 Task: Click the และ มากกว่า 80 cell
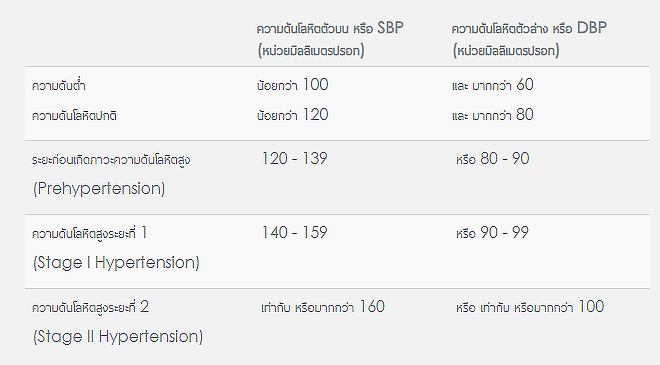tap(492, 115)
